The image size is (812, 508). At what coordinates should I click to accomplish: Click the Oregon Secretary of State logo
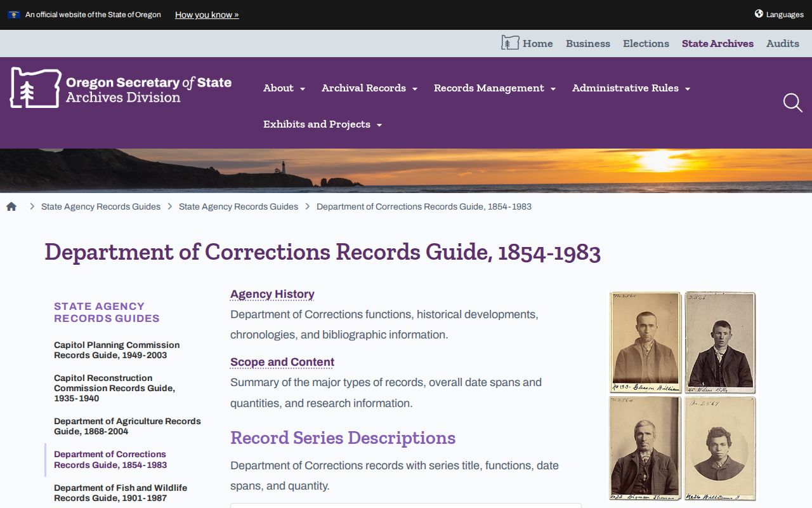[121, 88]
